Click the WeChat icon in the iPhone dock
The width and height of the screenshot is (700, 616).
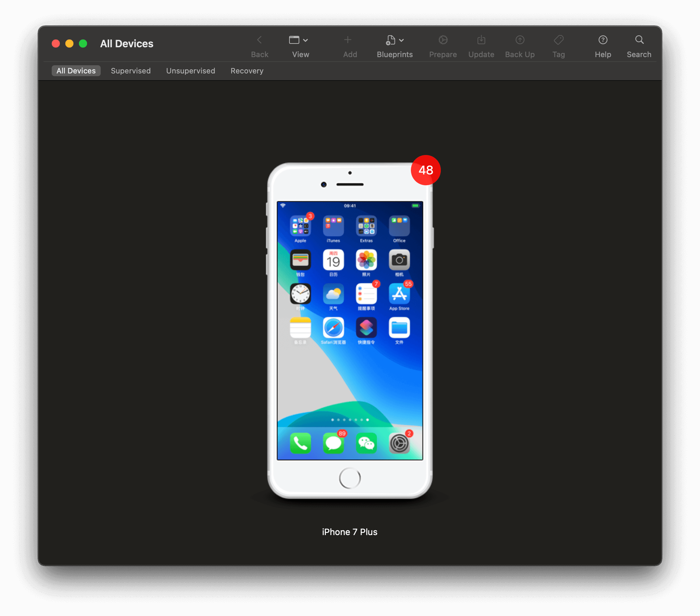(x=366, y=443)
